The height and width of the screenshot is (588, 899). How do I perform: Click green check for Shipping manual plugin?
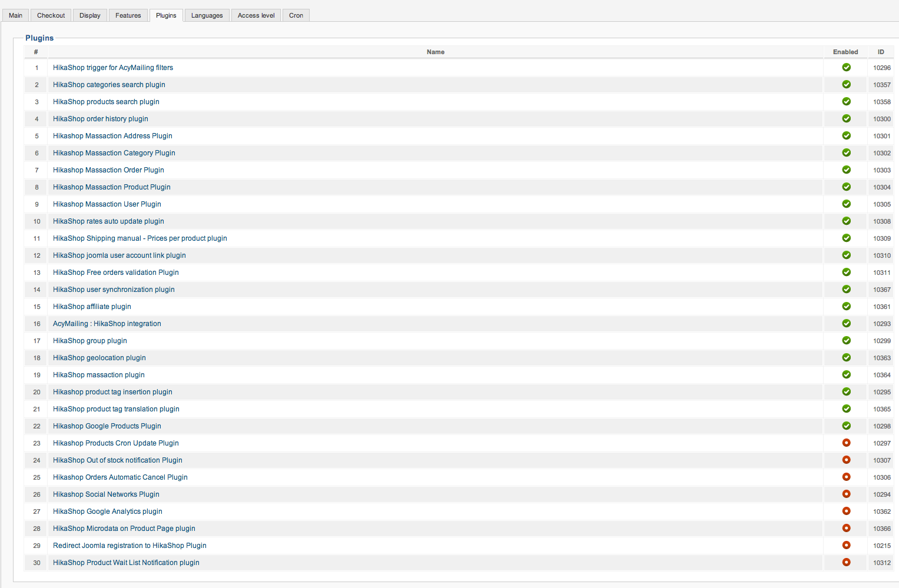coord(847,238)
